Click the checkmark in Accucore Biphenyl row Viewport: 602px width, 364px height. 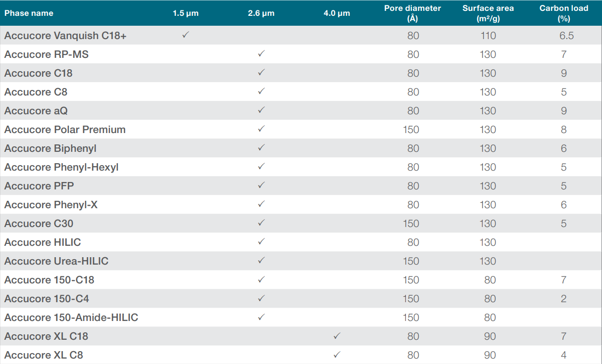tap(261, 148)
